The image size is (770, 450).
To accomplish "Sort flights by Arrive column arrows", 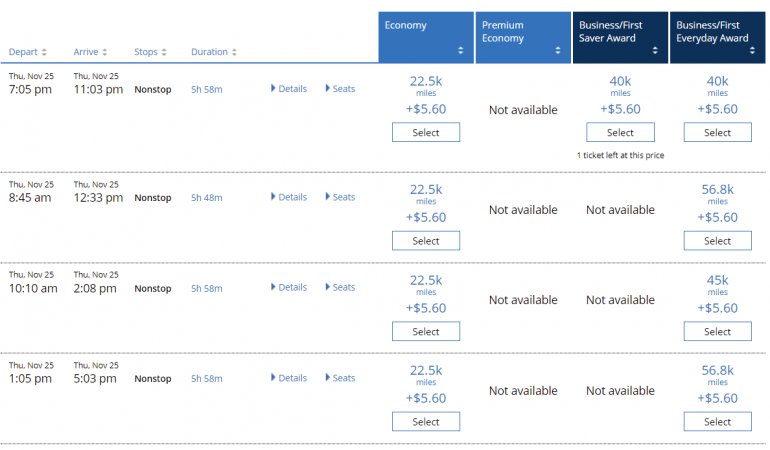I will (x=105, y=52).
